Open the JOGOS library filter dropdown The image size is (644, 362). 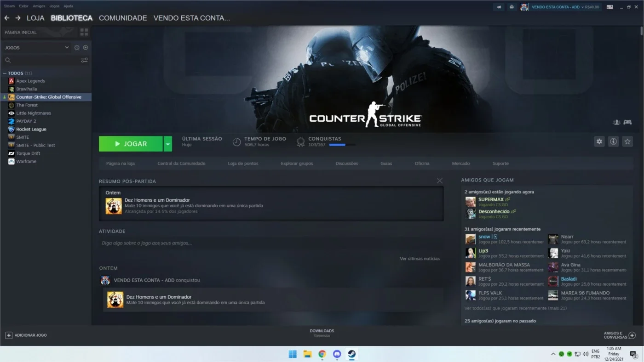click(x=67, y=47)
